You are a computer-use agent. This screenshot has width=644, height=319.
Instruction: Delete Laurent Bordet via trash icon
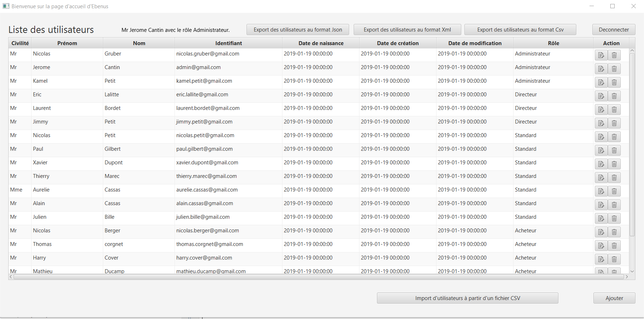[614, 110]
